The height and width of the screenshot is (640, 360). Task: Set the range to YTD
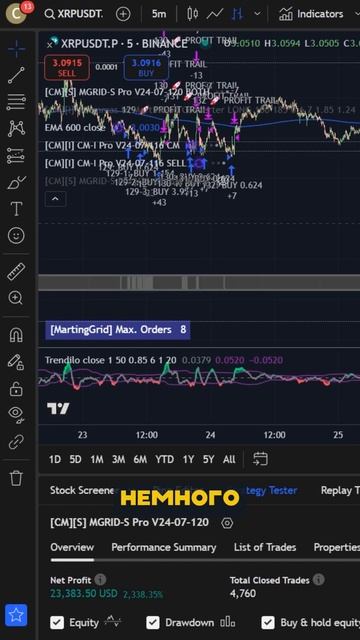click(x=164, y=460)
